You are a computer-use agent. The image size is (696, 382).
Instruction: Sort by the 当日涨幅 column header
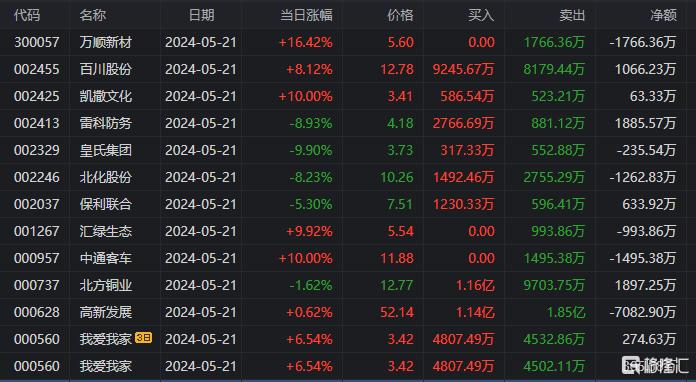point(306,15)
